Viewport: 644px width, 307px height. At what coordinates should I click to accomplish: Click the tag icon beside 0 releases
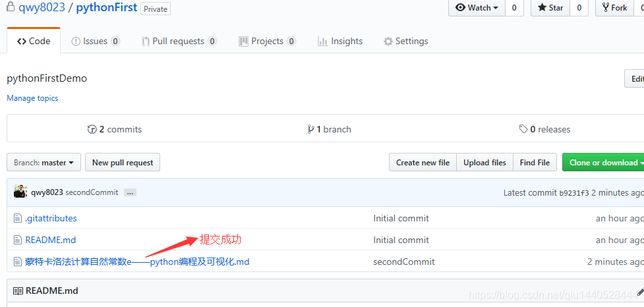click(523, 129)
